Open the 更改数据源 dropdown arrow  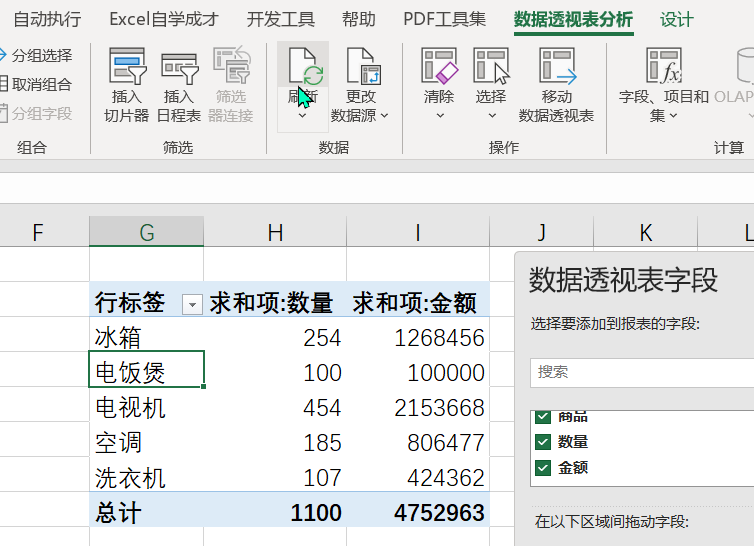384,115
